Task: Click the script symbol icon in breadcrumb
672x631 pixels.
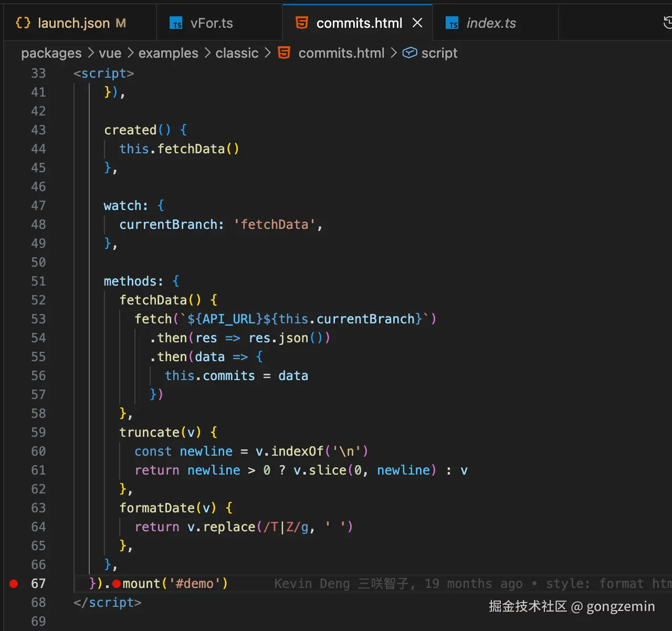Action: tap(409, 53)
